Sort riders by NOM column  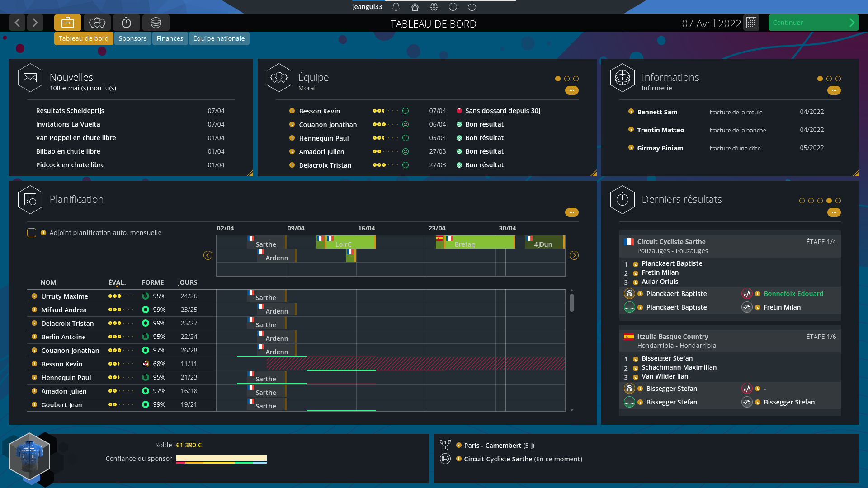point(48,282)
